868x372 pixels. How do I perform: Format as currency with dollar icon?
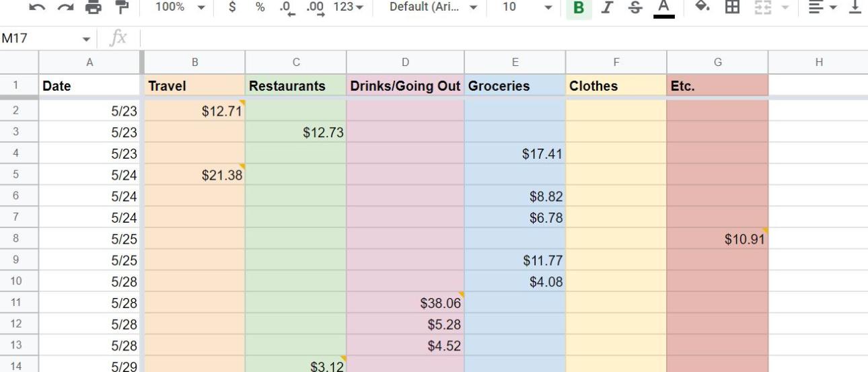pyautogui.click(x=233, y=7)
